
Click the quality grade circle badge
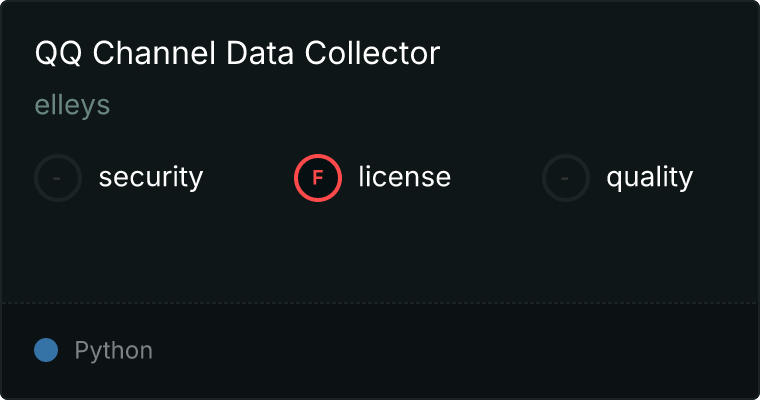(566, 178)
